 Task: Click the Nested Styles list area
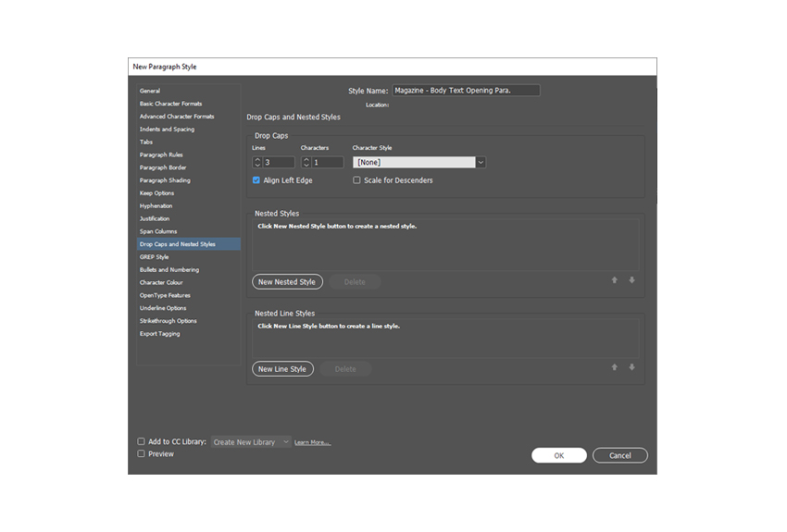click(445, 245)
